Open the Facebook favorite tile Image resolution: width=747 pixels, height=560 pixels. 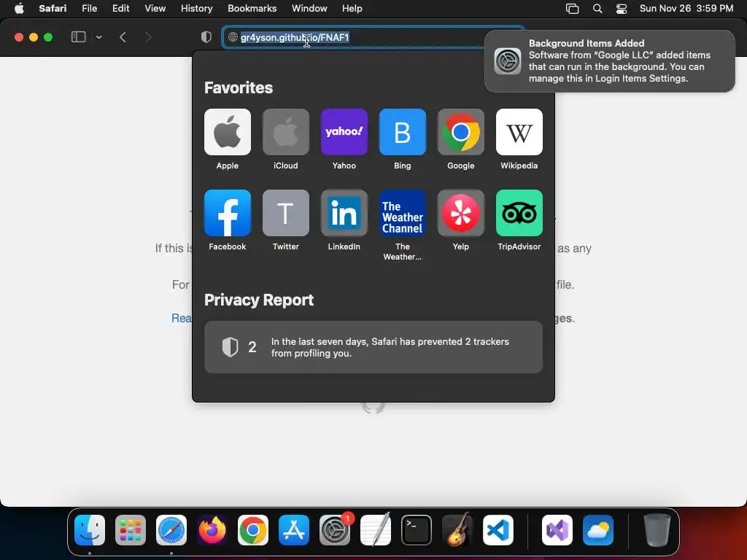[228, 213]
